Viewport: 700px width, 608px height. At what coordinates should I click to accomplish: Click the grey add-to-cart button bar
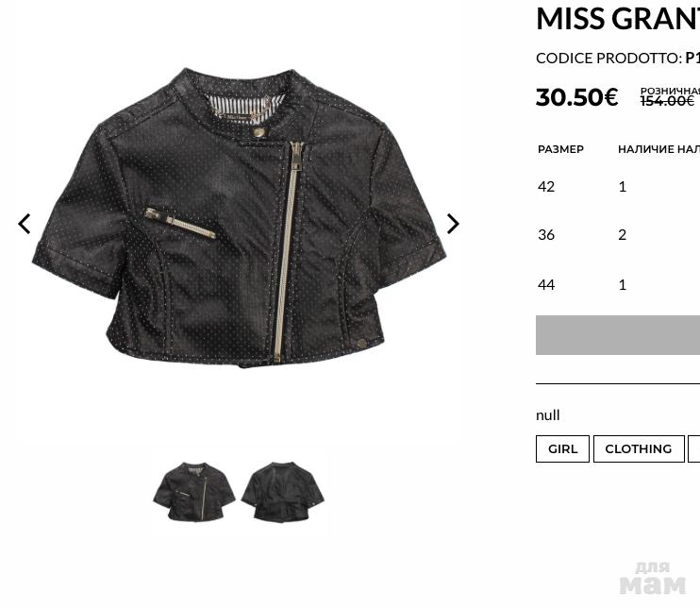click(x=618, y=335)
